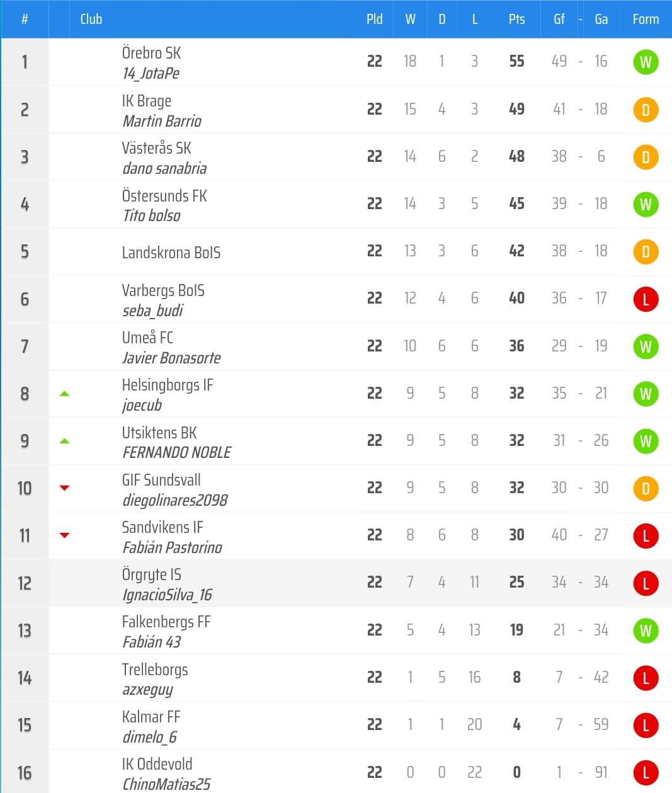Open the Kalmar FF club link
Image resolution: width=672 pixels, height=793 pixels.
[x=151, y=717]
